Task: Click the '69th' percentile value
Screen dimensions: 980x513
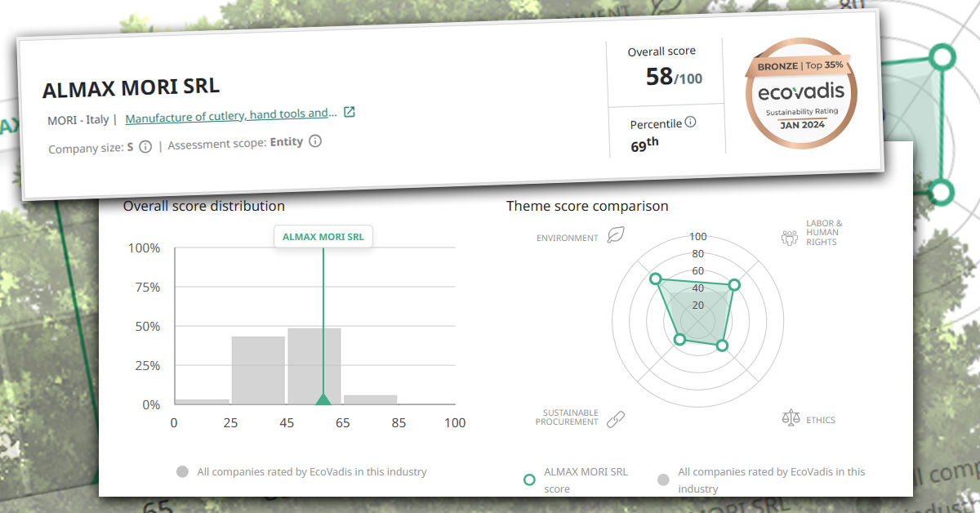Action: [x=644, y=145]
